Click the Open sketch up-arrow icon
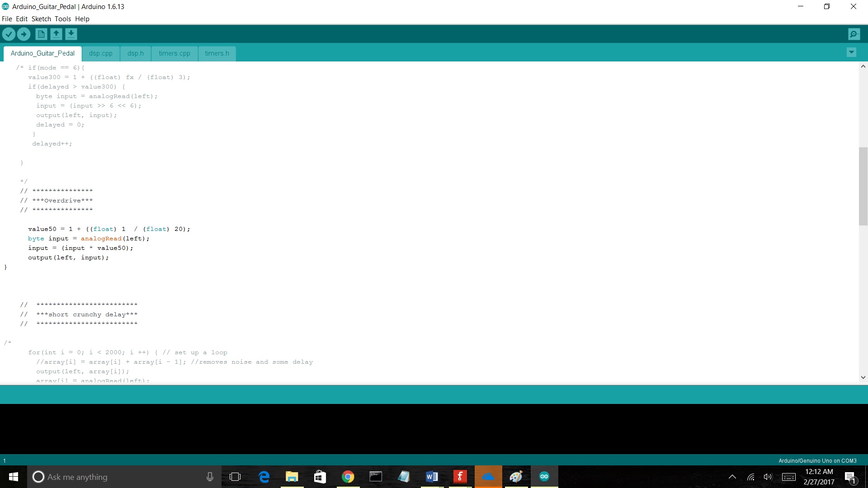Viewport: 868px width, 488px height. pyautogui.click(x=56, y=34)
